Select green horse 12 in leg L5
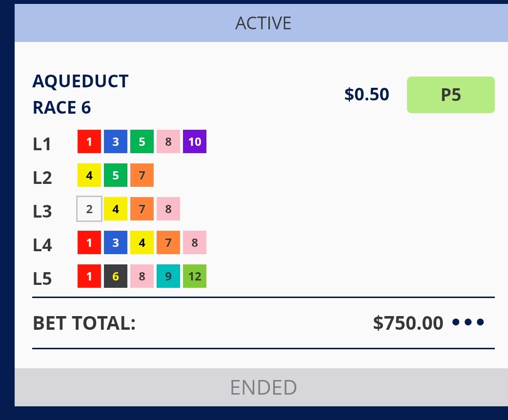 point(195,276)
